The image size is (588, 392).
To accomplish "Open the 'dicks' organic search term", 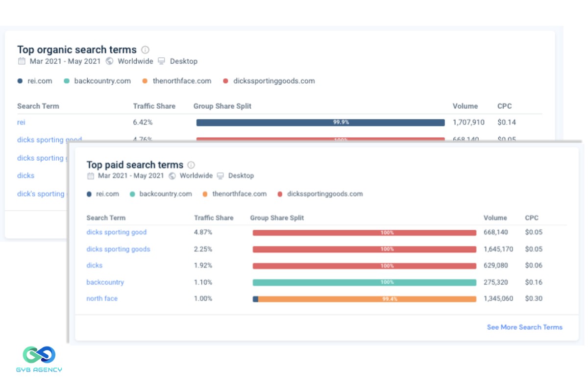I will tap(26, 175).
